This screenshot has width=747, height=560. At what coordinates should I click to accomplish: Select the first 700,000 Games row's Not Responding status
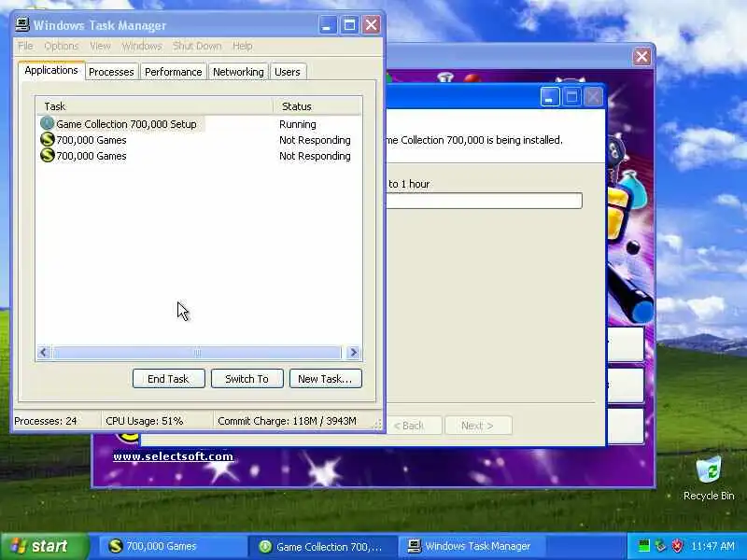[315, 140]
